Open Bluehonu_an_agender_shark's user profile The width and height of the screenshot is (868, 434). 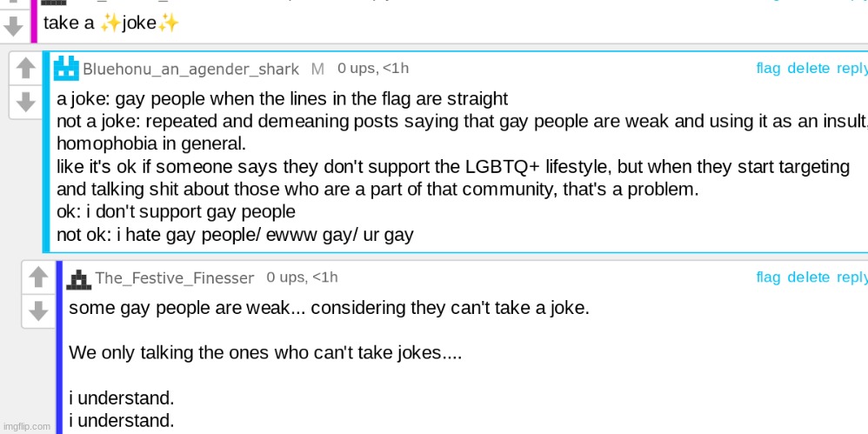tap(190, 69)
